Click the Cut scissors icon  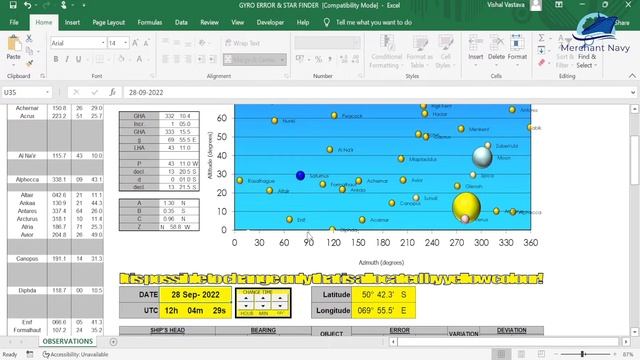tap(29, 38)
